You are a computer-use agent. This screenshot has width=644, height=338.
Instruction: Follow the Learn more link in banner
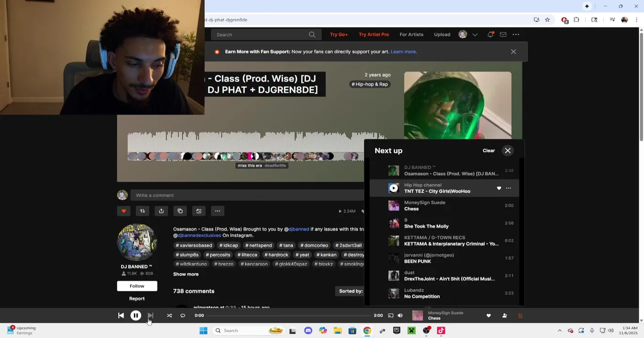(x=403, y=52)
